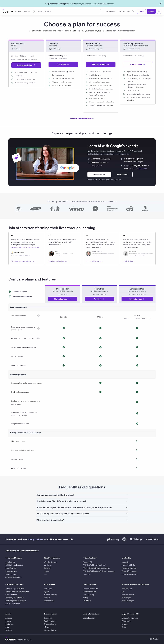
Task: Click the Skills assessments add-on plus icon
Action: pyautogui.click(x=137, y=441)
